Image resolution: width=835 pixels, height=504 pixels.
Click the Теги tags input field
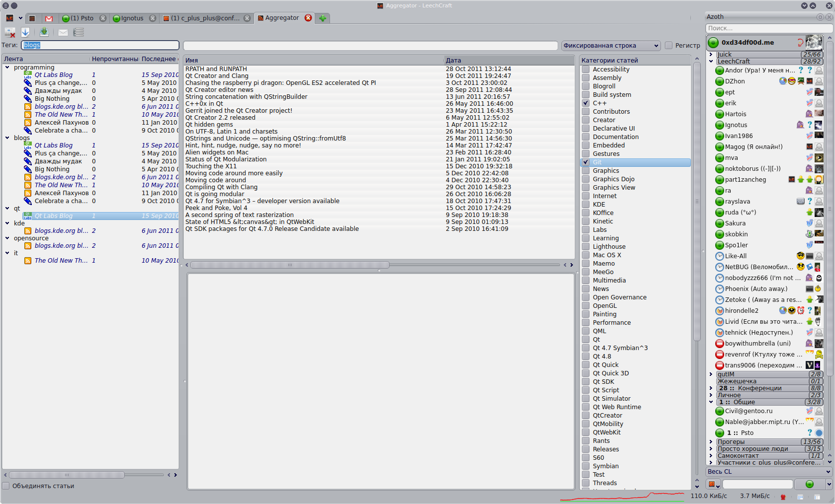pos(100,45)
